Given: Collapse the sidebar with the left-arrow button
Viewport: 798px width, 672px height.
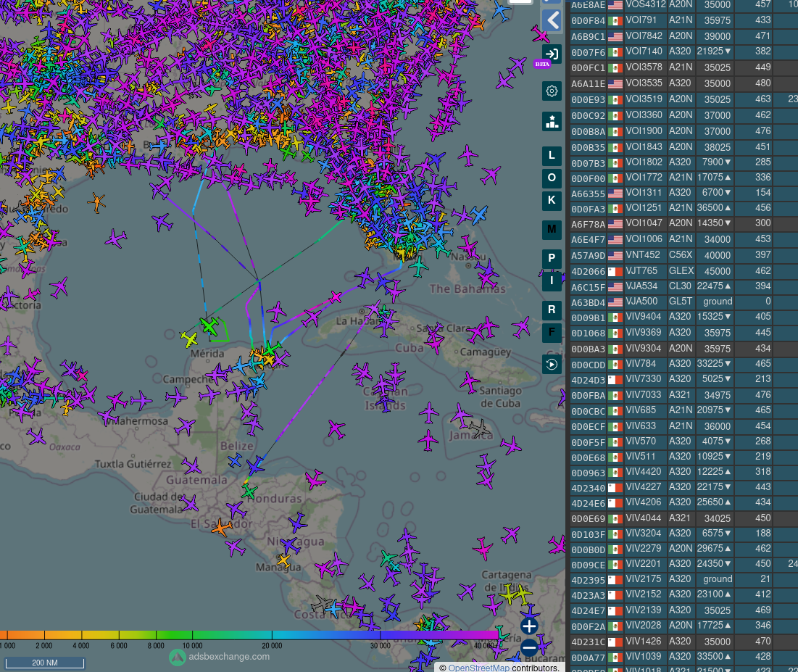Looking at the screenshot, I should point(552,21).
